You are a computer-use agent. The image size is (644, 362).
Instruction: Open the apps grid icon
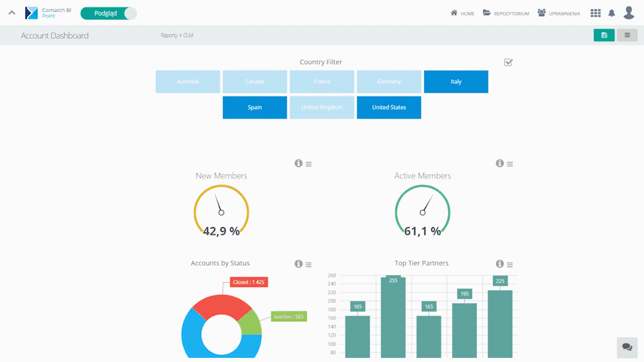[x=596, y=13]
